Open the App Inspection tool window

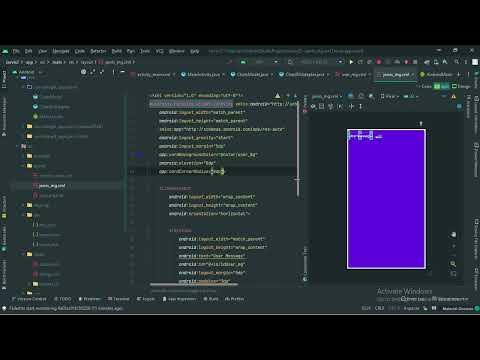(x=179, y=299)
